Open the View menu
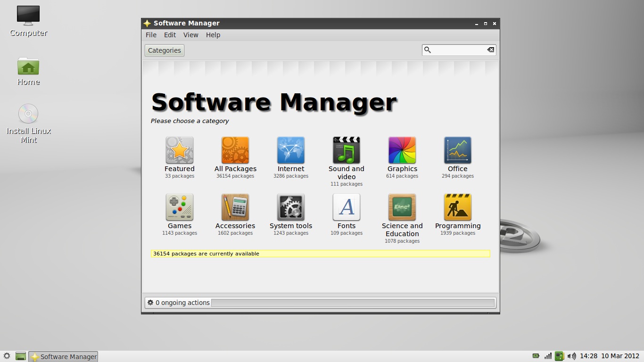Screen dimensions: 644x362 [x=190, y=35]
